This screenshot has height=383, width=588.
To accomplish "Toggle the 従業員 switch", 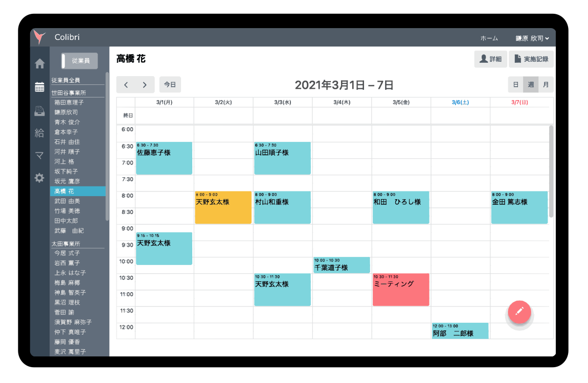I will (x=79, y=61).
